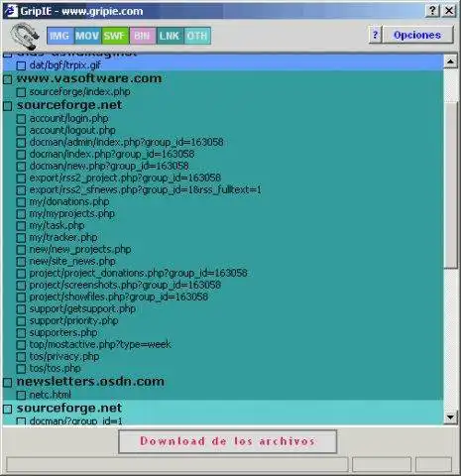Check the export/rss2_sfnews.php checkbox

(x=21, y=190)
